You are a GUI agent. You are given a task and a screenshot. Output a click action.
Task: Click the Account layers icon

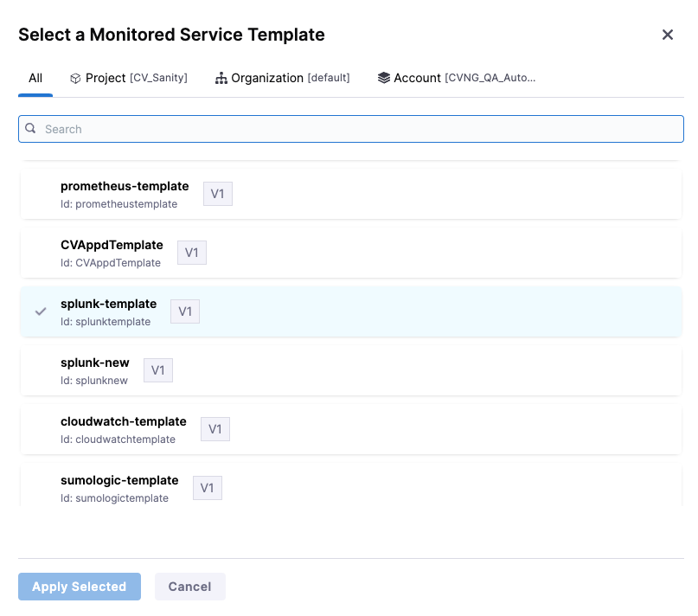click(384, 78)
